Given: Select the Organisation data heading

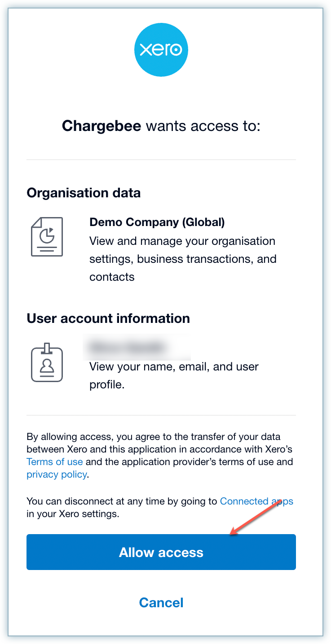Looking at the screenshot, I should click(84, 193).
